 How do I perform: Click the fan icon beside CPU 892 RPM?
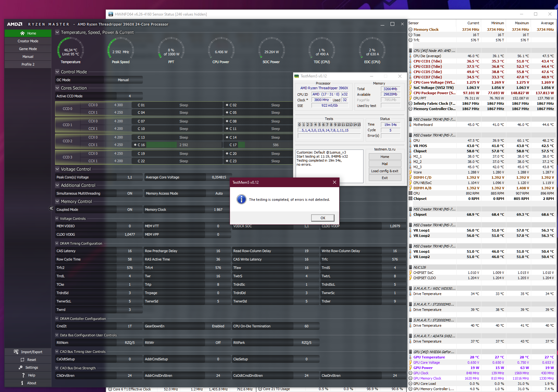tap(410, 193)
